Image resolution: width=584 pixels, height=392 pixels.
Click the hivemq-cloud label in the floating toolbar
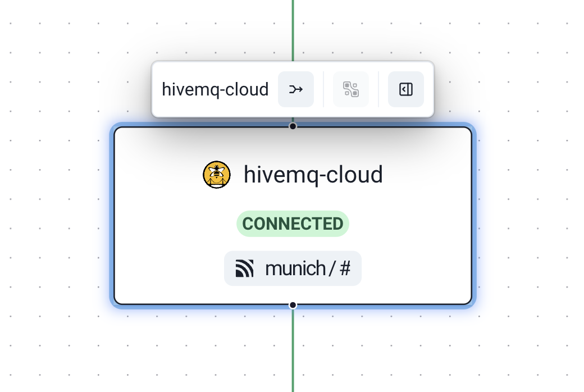click(x=215, y=89)
